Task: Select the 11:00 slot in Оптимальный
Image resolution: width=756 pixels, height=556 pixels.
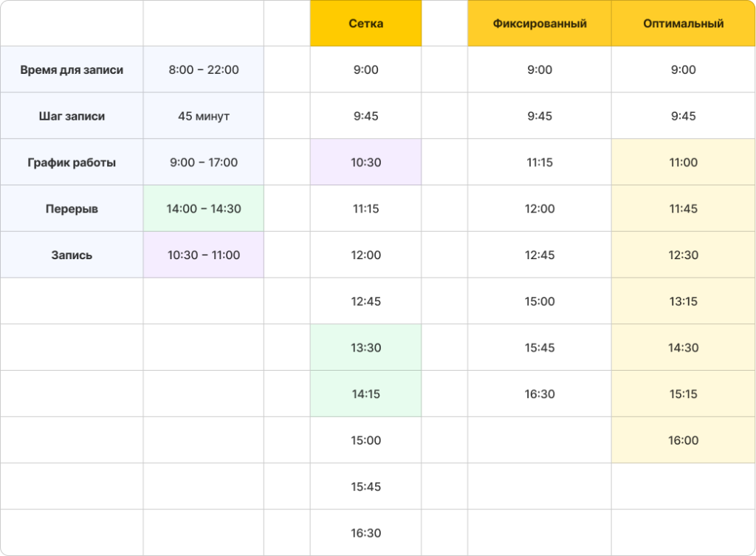Action: 683,162
